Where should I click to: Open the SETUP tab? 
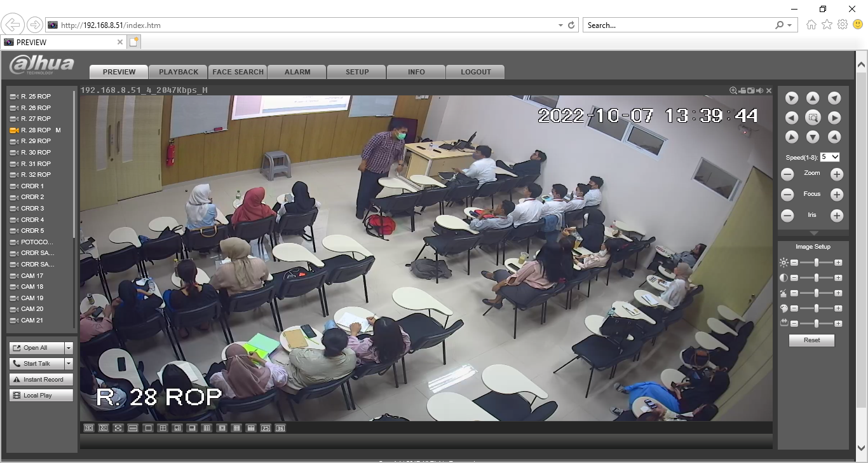click(357, 72)
